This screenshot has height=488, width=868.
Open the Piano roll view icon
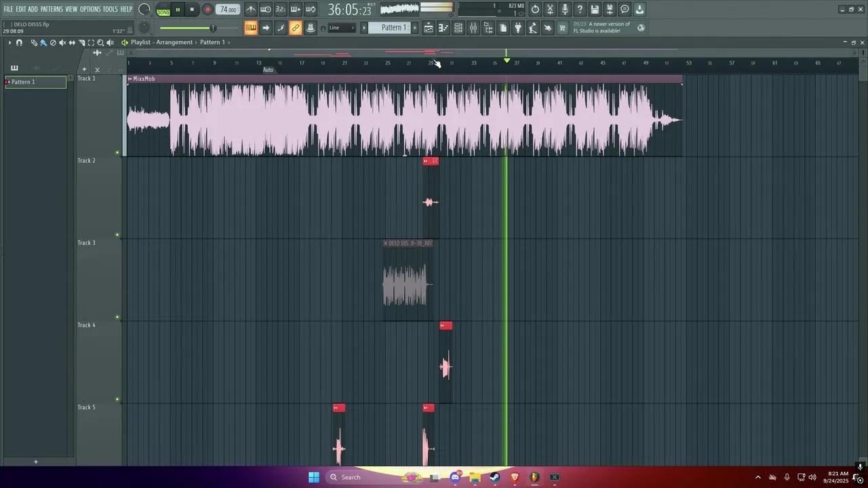(443, 28)
